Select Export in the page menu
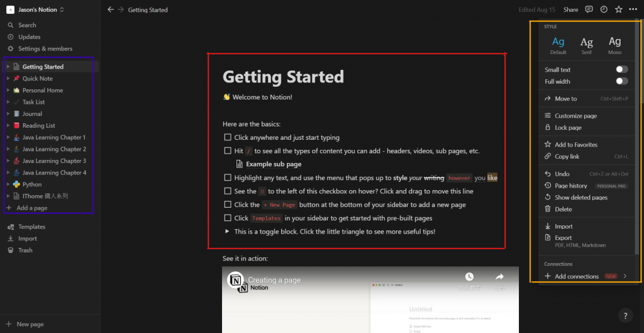The height and width of the screenshot is (333, 644). pos(586,241)
